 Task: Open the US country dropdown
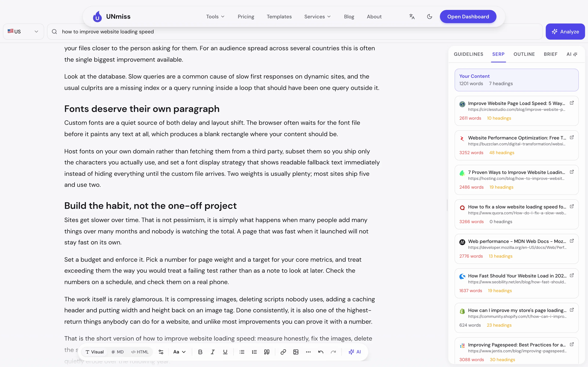[x=23, y=32]
